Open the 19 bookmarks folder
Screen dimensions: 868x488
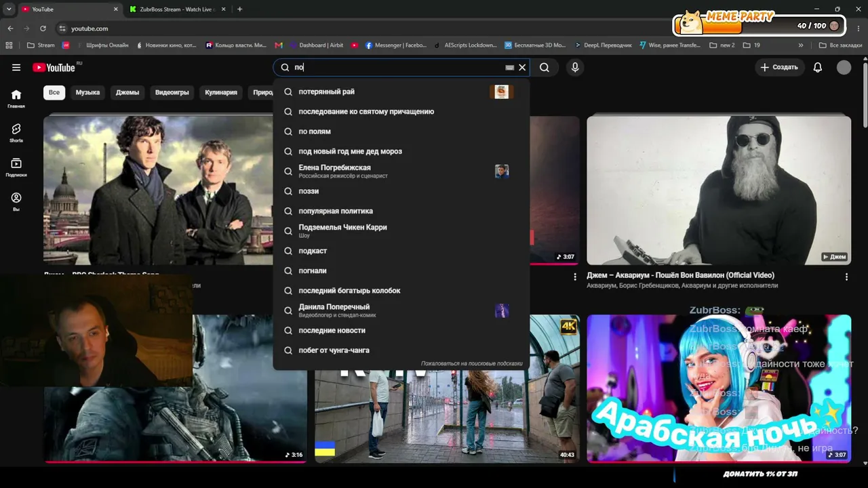tap(751, 45)
